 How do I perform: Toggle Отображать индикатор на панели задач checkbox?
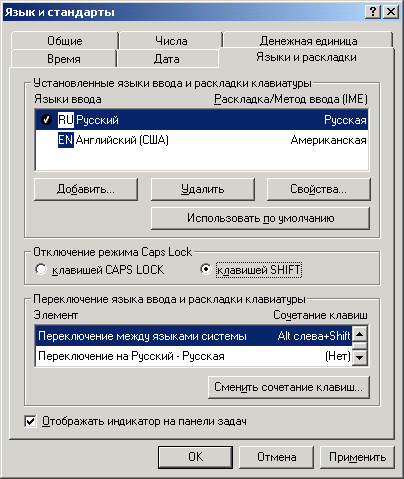tap(30, 422)
